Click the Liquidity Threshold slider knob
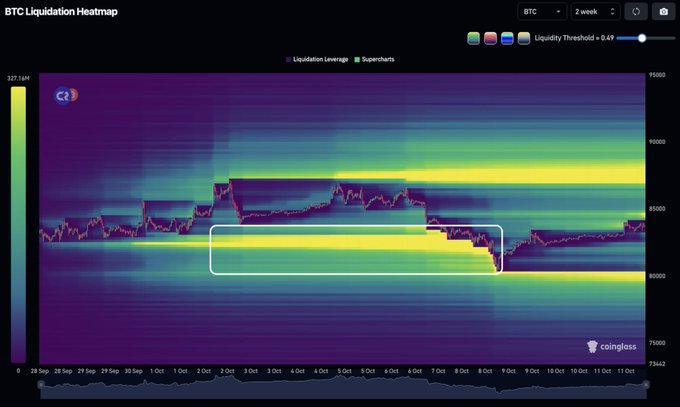 [642, 38]
